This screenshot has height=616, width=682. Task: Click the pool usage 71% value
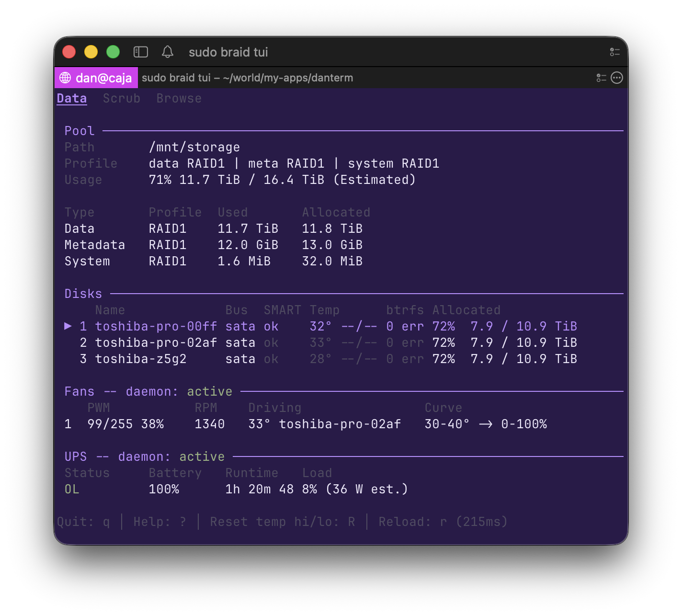160,180
